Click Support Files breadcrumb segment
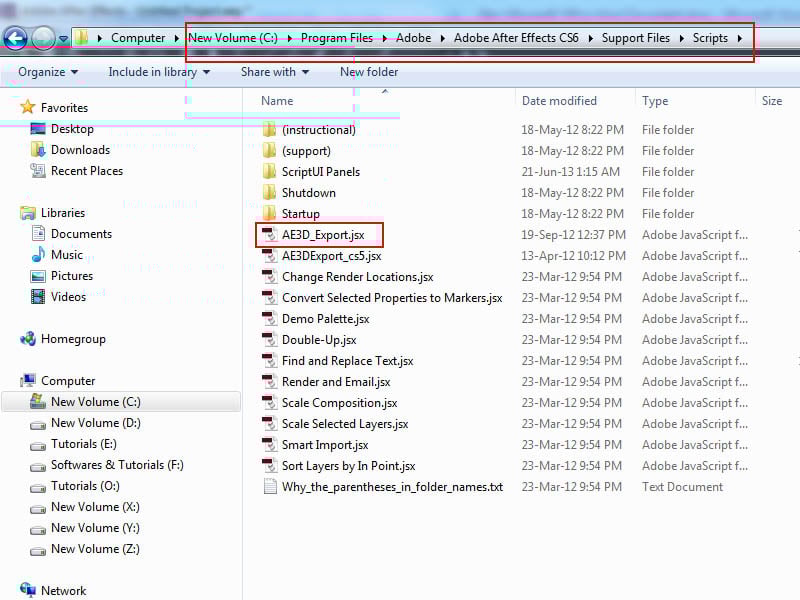The image size is (800, 600). 636,38
